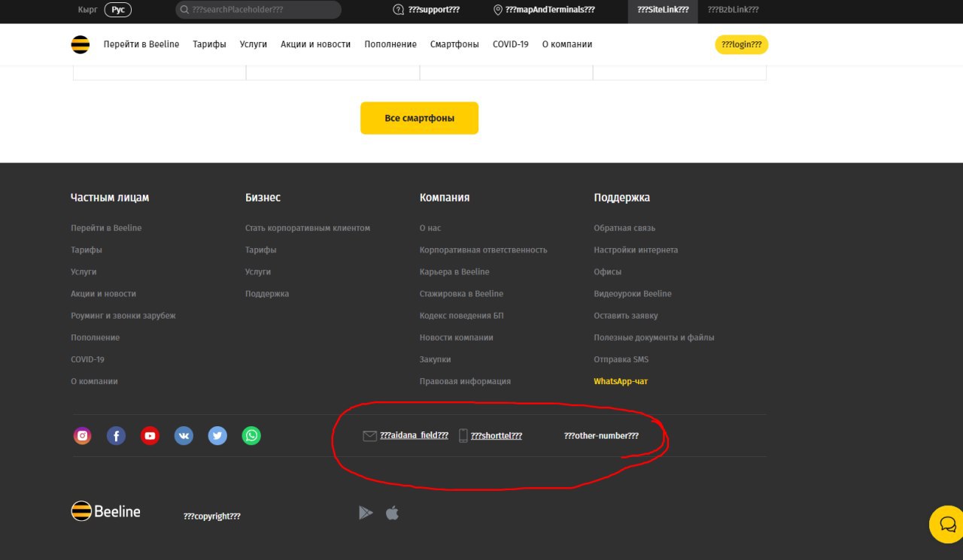This screenshot has width=963, height=560.
Task: Open the yellow chat widget bubble
Action: [x=947, y=524]
